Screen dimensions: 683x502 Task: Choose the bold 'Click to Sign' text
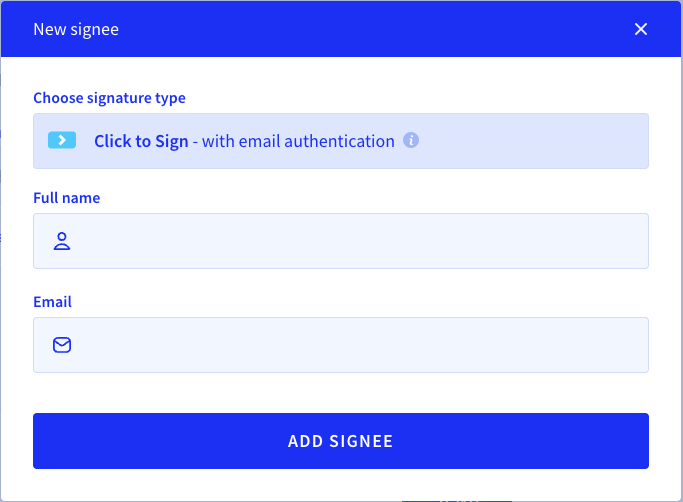click(141, 141)
